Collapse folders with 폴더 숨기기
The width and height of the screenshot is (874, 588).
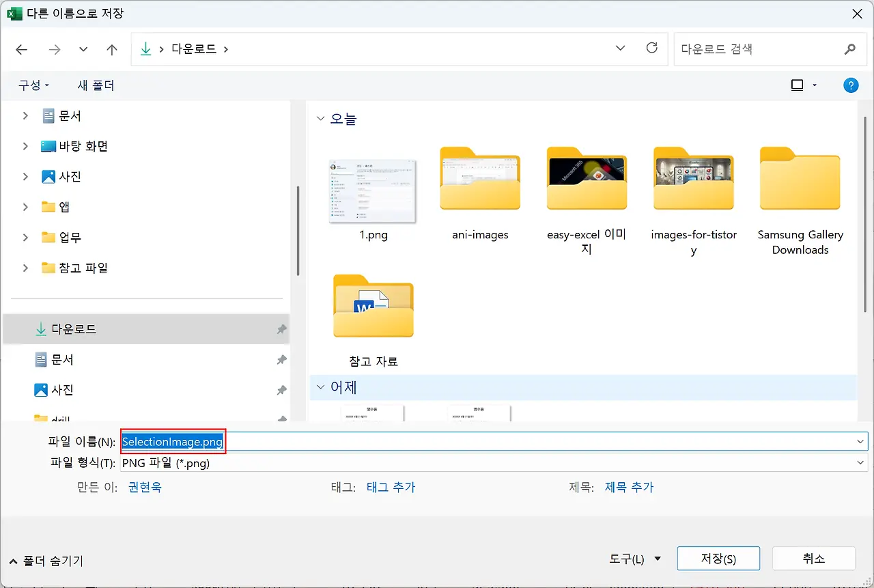[x=46, y=561]
